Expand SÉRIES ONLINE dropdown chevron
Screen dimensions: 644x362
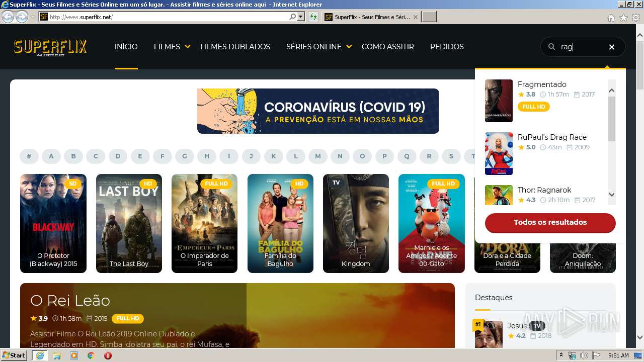349,47
